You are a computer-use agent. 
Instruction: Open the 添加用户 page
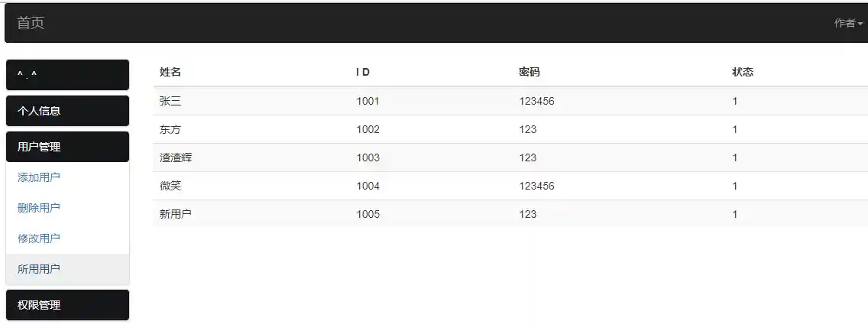click(x=39, y=177)
